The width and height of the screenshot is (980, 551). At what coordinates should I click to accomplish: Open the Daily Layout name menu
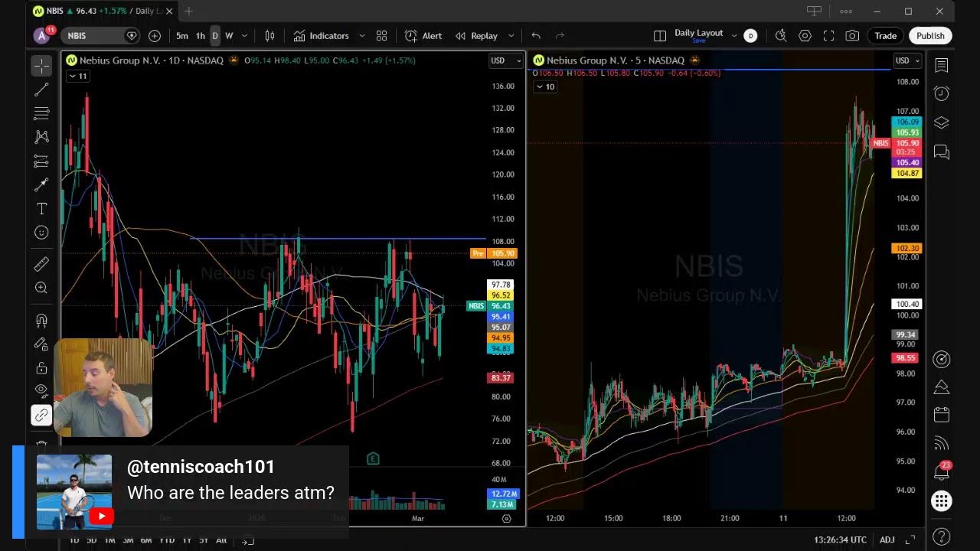(698, 35)
